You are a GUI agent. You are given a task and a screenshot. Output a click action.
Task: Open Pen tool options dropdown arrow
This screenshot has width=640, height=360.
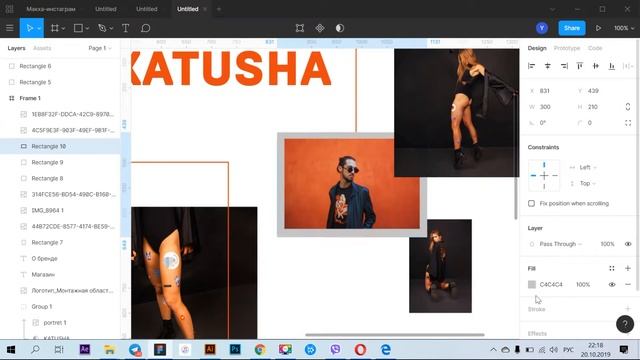coord(111,29)
